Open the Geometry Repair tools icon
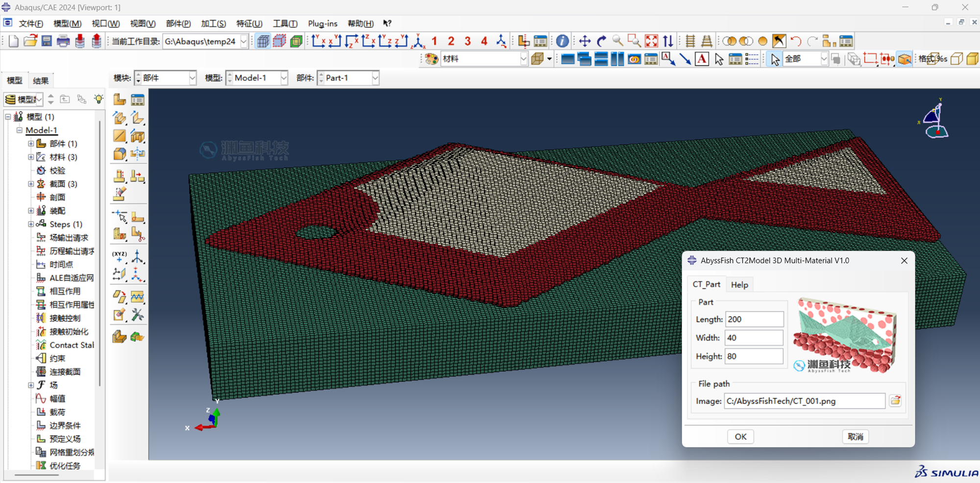 (x=138, y=314)
